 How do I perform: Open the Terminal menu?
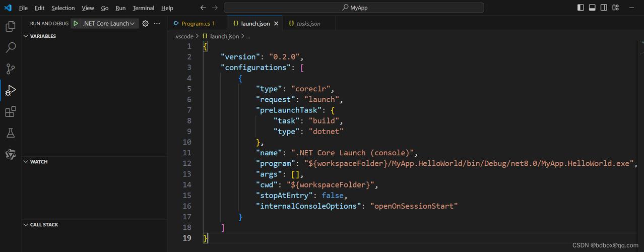144,8
